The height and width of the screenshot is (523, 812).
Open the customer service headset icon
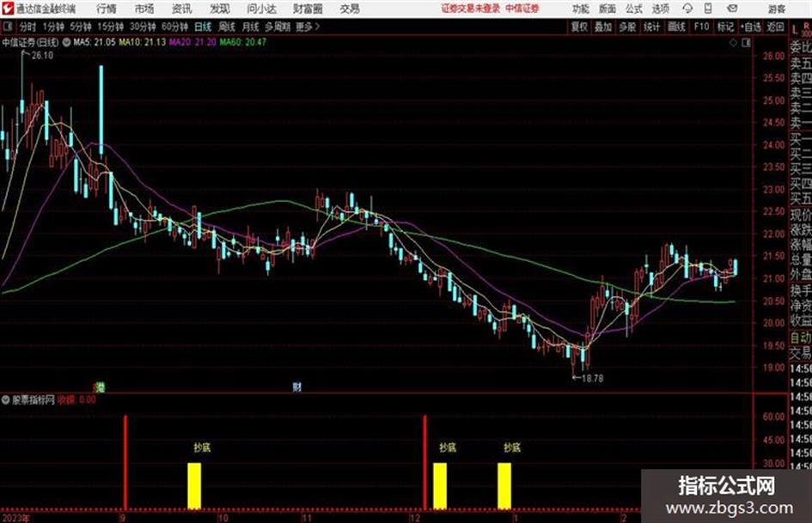687,9
